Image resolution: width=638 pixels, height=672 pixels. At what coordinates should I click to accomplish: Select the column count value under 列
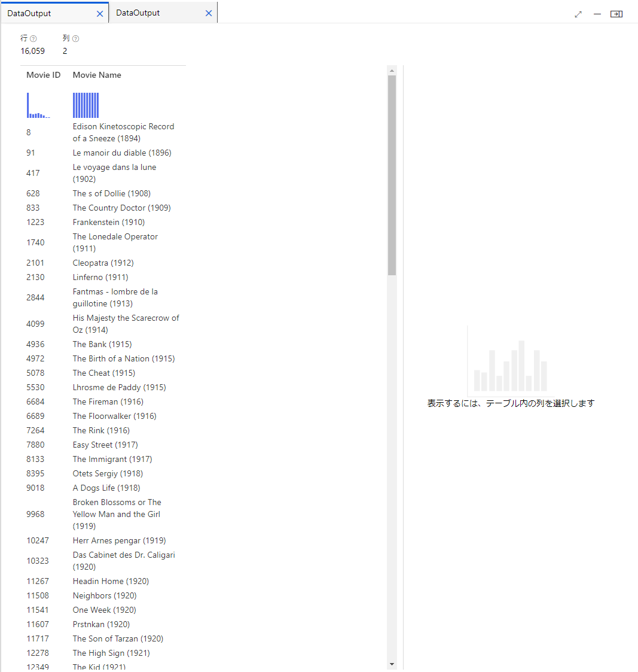(65, 51)
